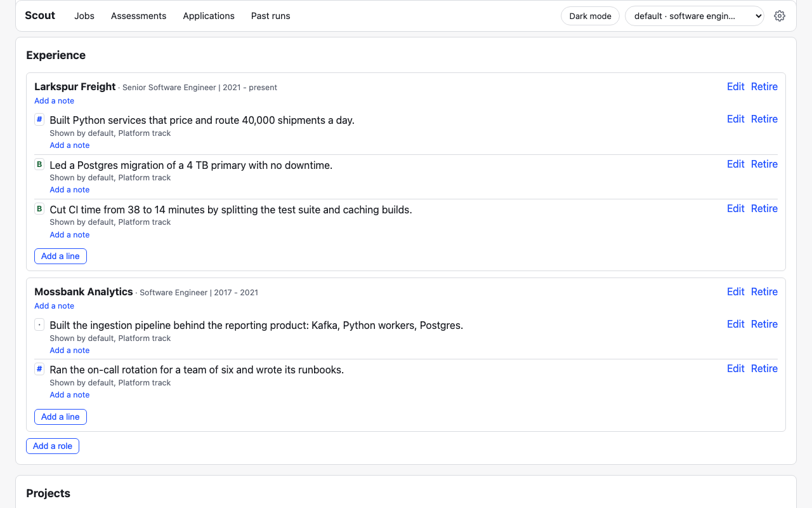Viewport: 812px width, 508px height.
Task: Add a note under Larkspur Freight heading
Action: click(54, 101)
